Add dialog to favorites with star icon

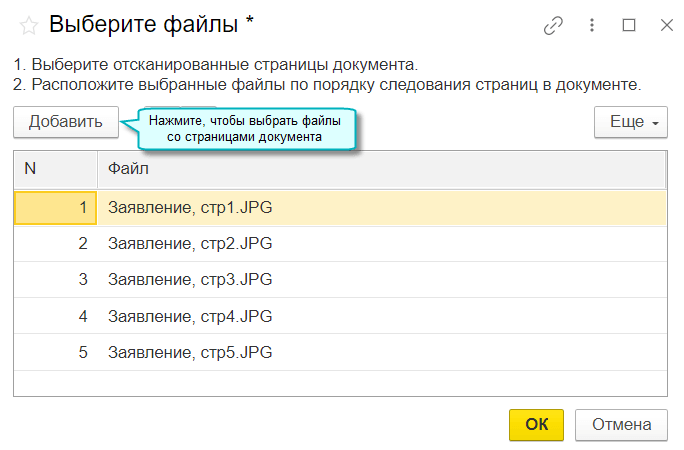click(x=29, y=26)
